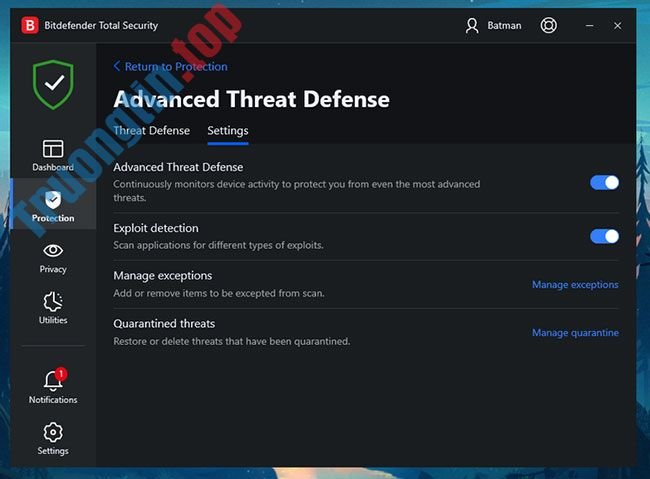Click the Advanced Threat Defense page title
This screenshot has height=479, width=650.
[x=252, y=99]
